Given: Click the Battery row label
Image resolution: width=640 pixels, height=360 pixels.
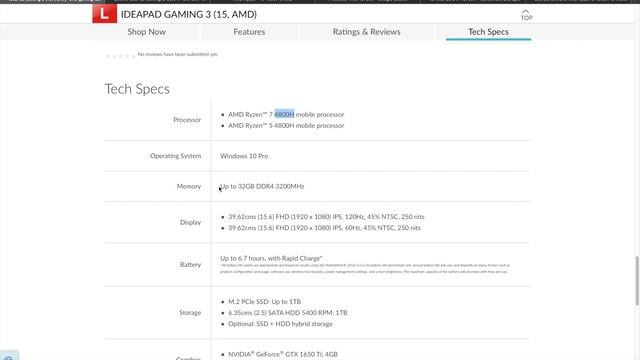Looking at the screenshot, I should coord(190,264).
